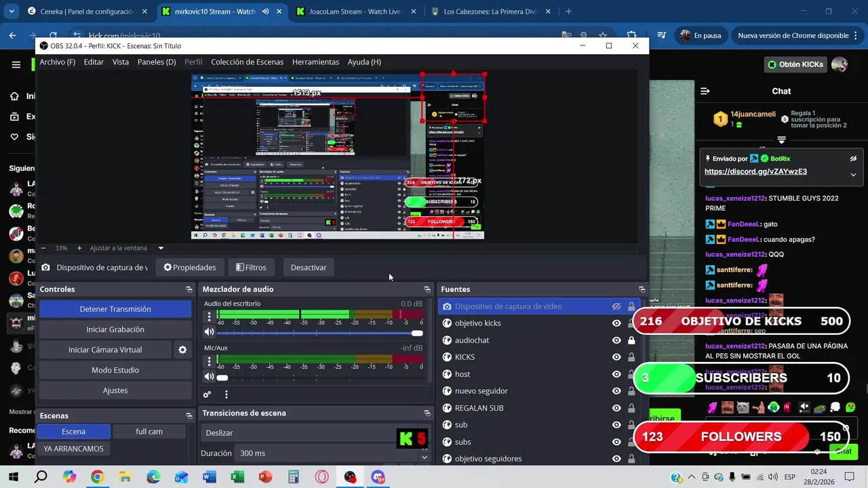Open the discord.gg link in chat
The height and width of the screenshot is (488, 868).
coord(755,171)
